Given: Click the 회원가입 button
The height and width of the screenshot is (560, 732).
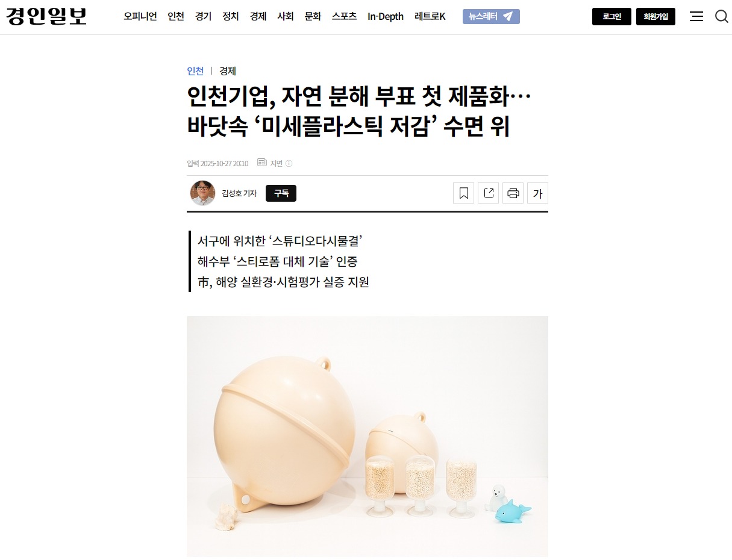Looking at the screenshot, I should tap(655, 16).
